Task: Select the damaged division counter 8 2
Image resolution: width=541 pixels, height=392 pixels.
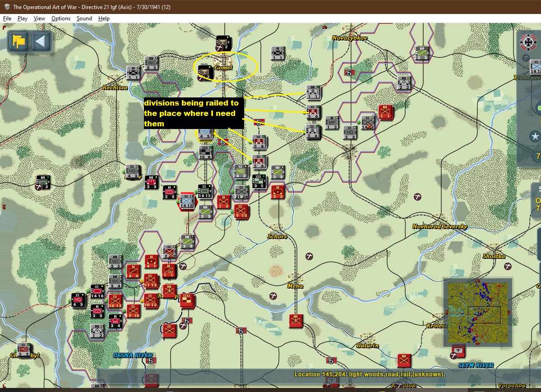Action: (169, 252)
